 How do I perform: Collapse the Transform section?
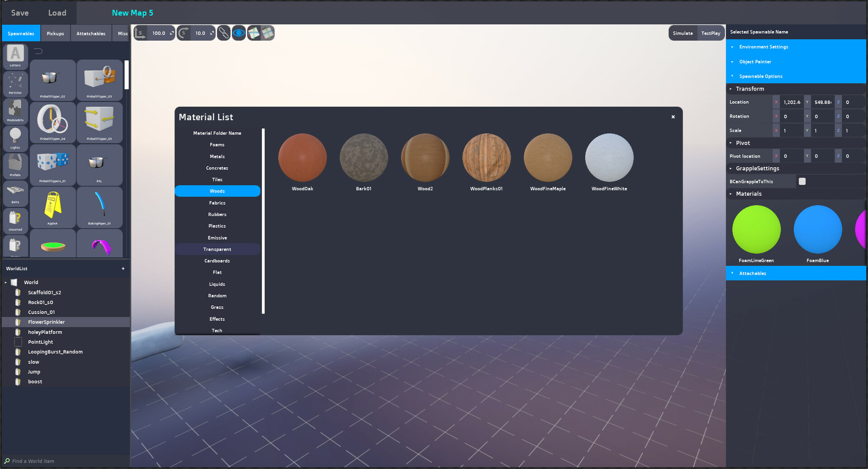tap(731, 89)
